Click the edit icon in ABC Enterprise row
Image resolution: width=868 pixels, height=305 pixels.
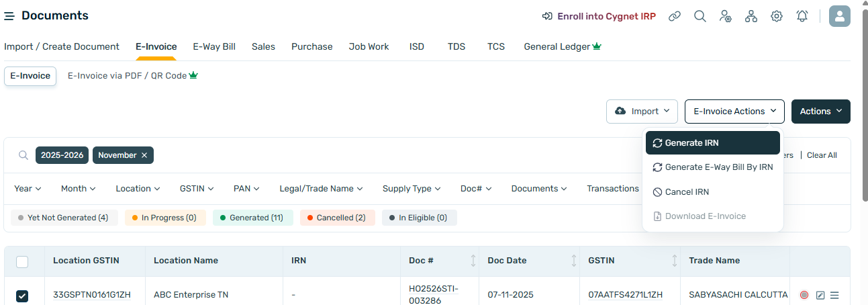820,295
